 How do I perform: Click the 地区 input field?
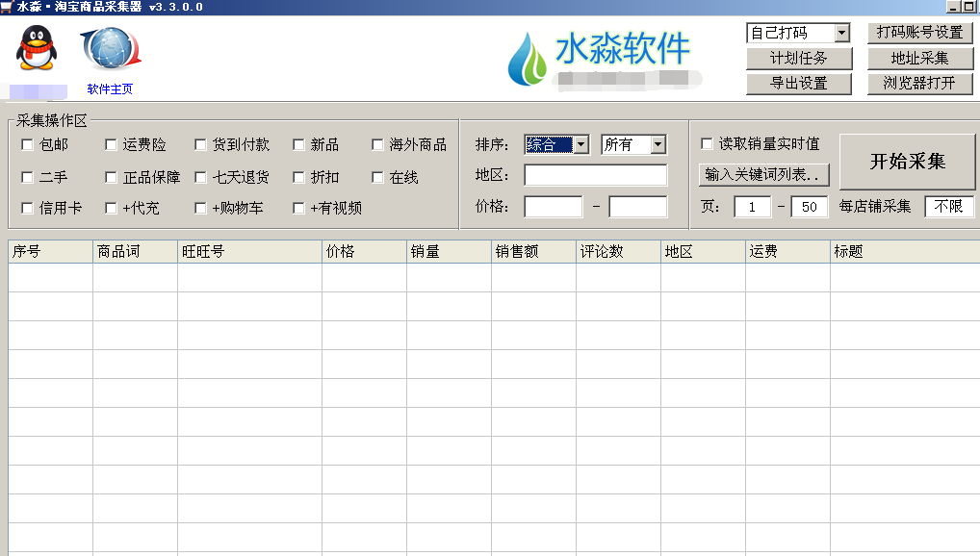596,175
